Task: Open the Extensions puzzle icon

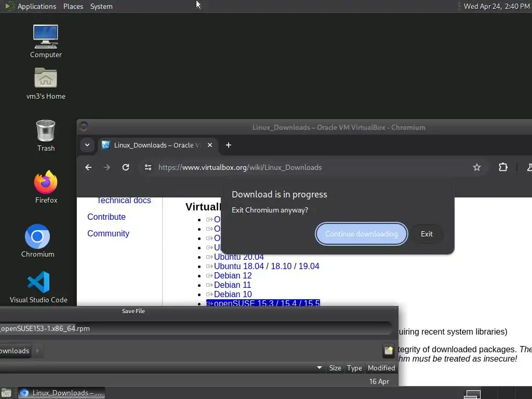Action: tap(503, 167)
